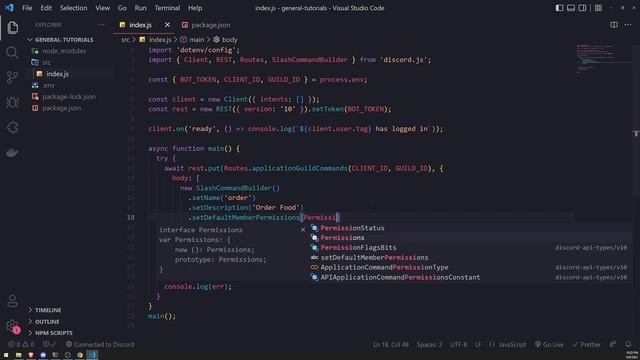Toggle primary side bar layout icon
This screenshot has height=360, width=640.
(x=559, y=8)
